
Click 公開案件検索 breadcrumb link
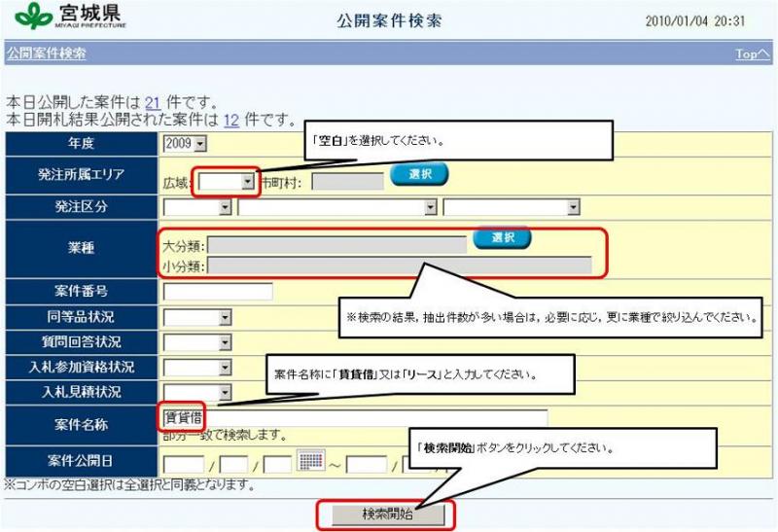(x=46, y=53)
